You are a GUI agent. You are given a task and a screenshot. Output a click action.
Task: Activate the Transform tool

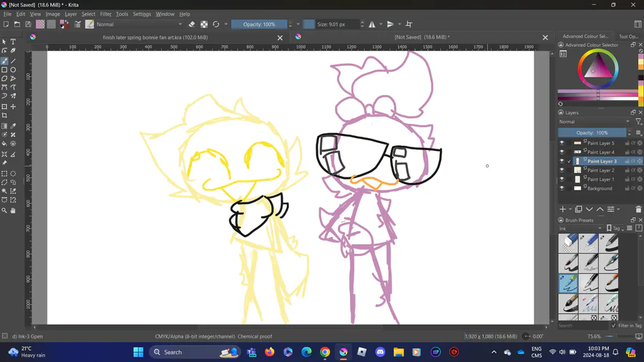click(4, 107)
